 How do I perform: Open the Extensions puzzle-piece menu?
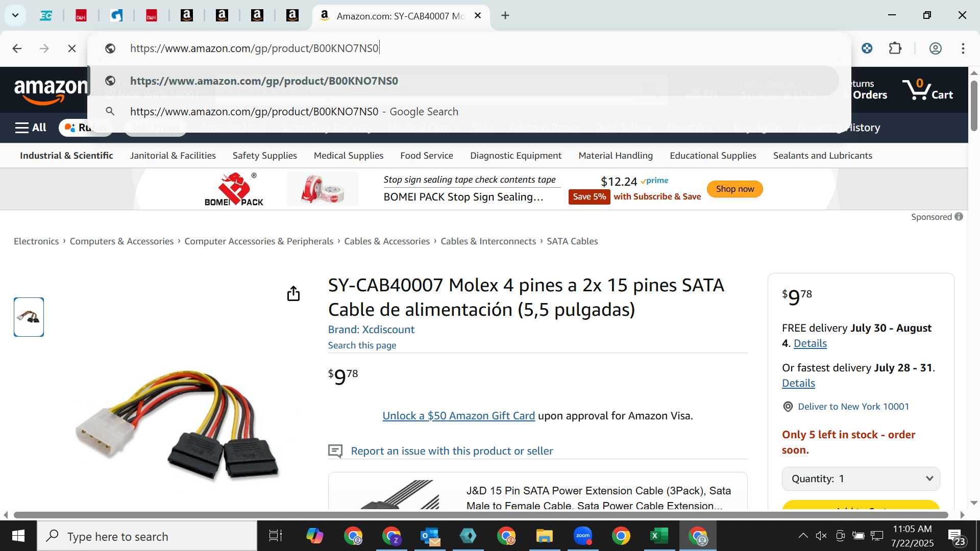point(895,48)
